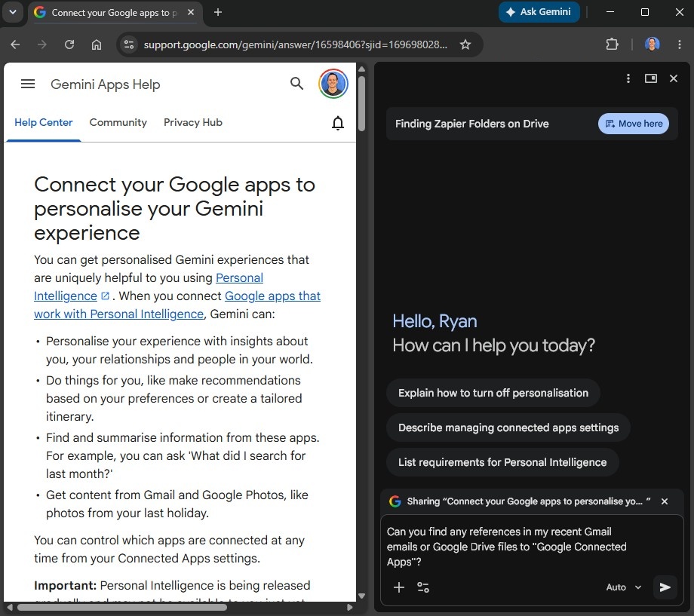Image resolution: width=694 pixels, height=616 pixels.
Task: Choose List requirements for Personal Intelligence
Action: point(502,462)
